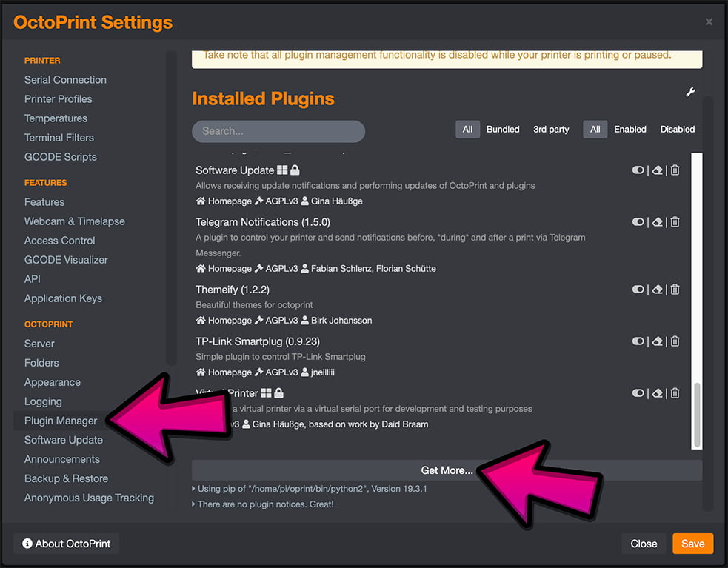Open Server settings page

[39, 344]
